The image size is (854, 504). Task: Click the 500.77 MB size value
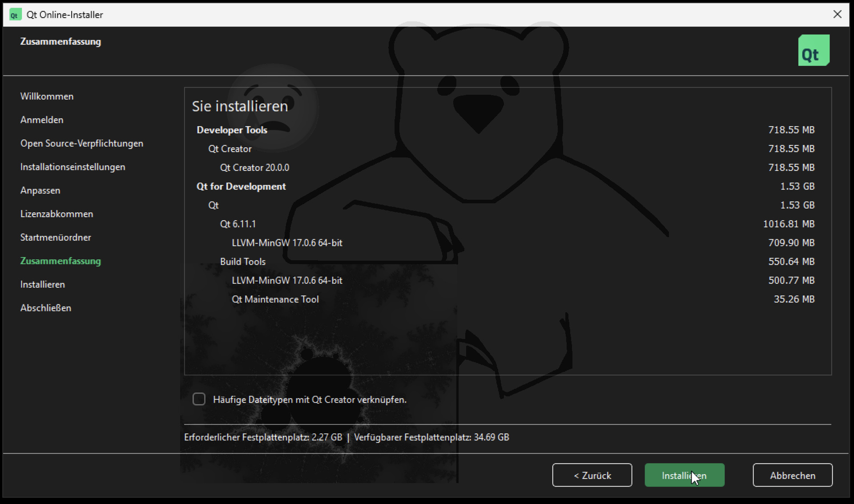[791, 280]
